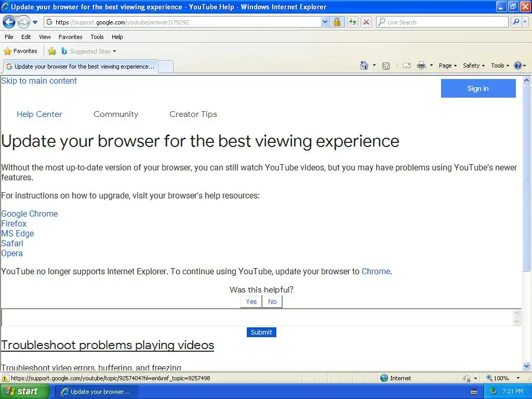This screenshot has width=532, height=399.
Task: Open the MS Edge help link
Action: [18, 233]
